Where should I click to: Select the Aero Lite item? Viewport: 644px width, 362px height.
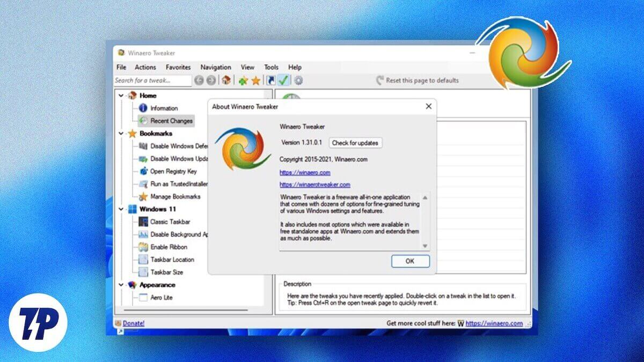tap(161, 298)
